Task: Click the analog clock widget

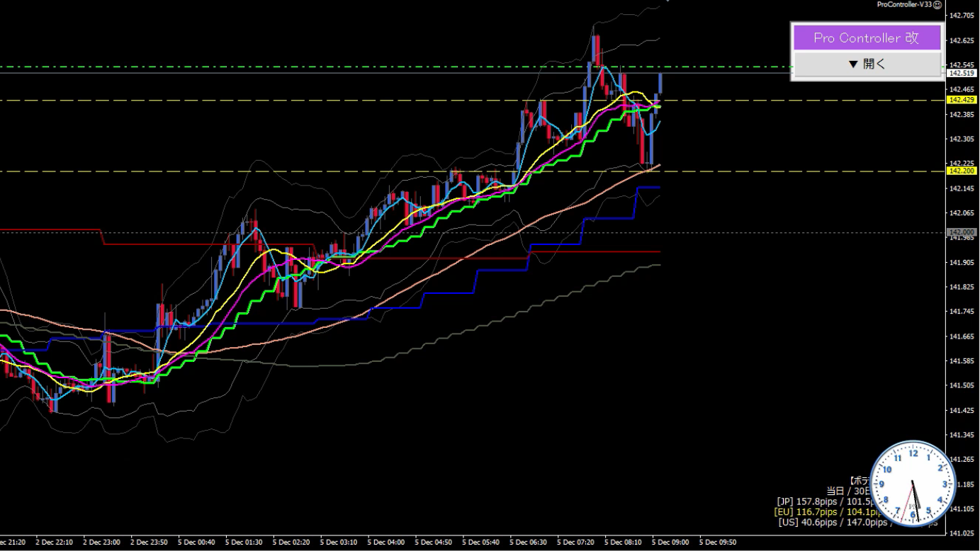Action: click(913, 484)
